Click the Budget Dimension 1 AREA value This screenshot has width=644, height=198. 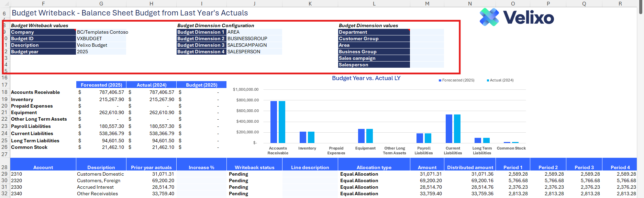click(254, 32)
